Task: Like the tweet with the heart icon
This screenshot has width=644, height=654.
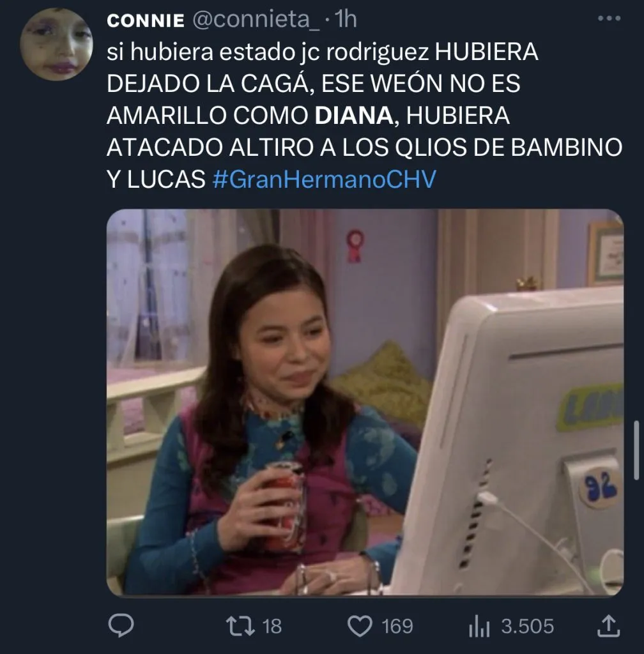Action: coord(360,627)
